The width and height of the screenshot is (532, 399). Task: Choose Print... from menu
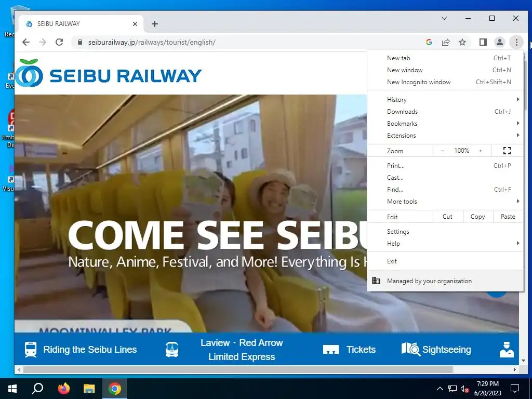tap(445, 166)
